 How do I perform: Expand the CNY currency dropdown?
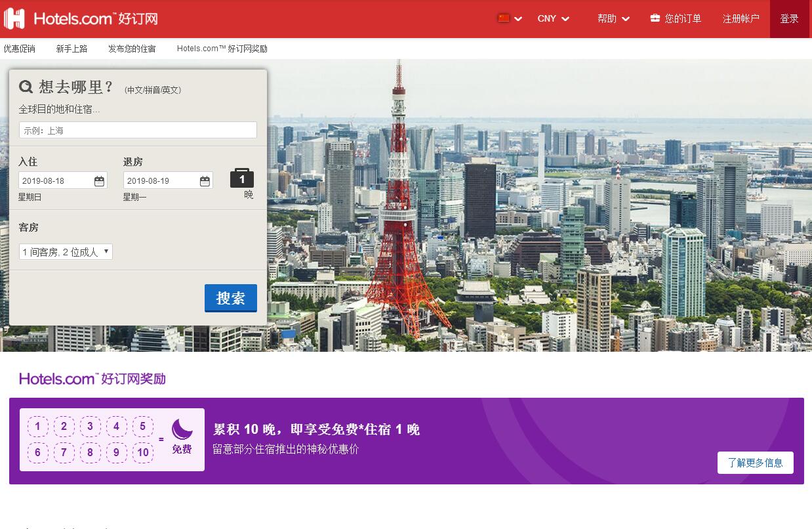click(553, 18)
